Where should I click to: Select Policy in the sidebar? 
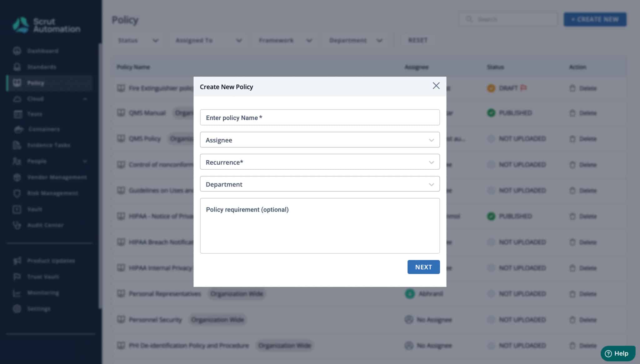pyautogui.click(x=49, y=83)
